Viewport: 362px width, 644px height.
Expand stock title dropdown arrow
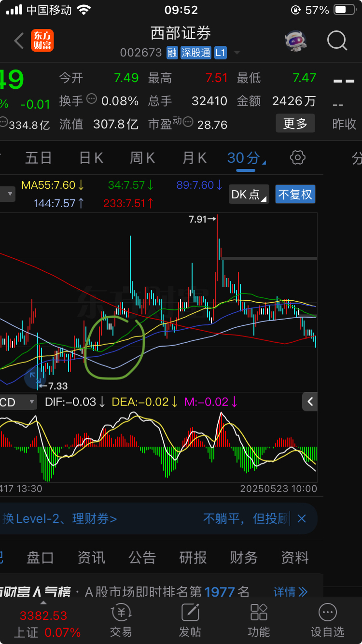pyautogui.click(x=237, y=53)
